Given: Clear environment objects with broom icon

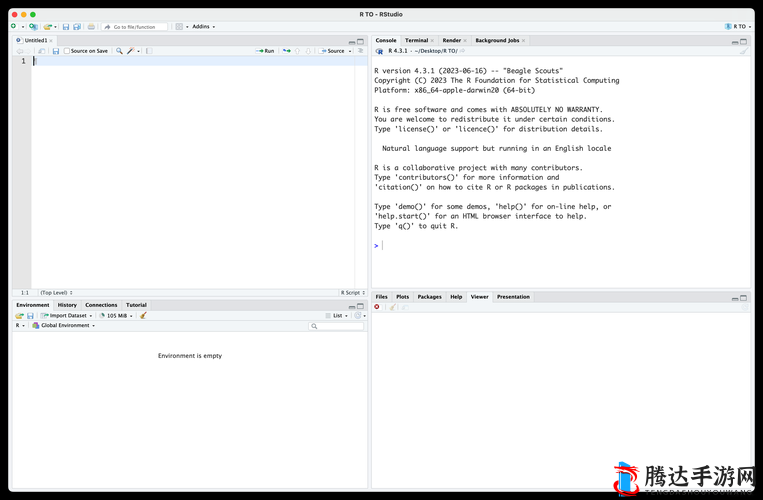Looking at the screenshot, I should (143, 316).
